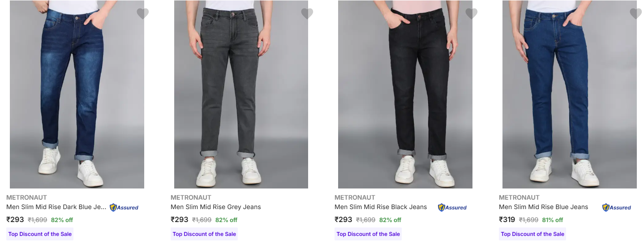This screenshot has height=244, width=644.
Task: Open the Grey jeans product image
Action: tap(241, 94)
